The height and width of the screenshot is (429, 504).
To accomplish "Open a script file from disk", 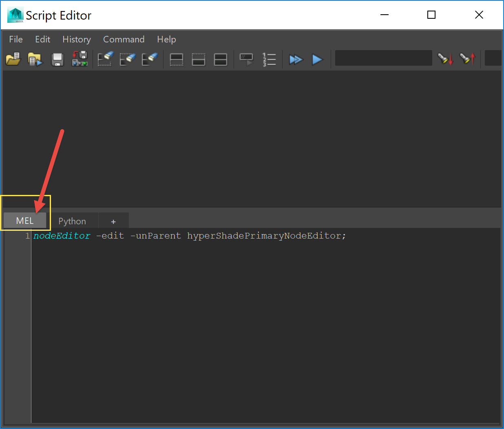I will coord(13,59).
